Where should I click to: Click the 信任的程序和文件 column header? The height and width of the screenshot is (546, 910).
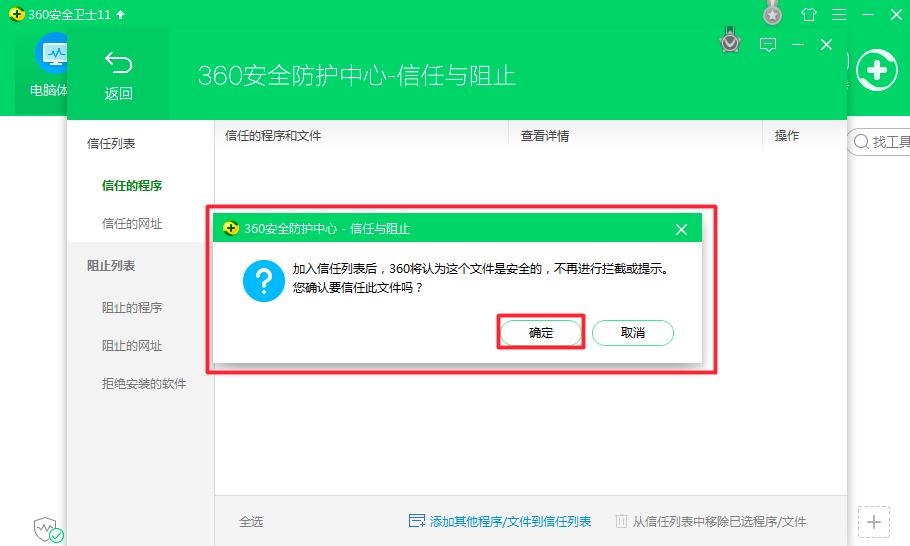coord(273,136)
